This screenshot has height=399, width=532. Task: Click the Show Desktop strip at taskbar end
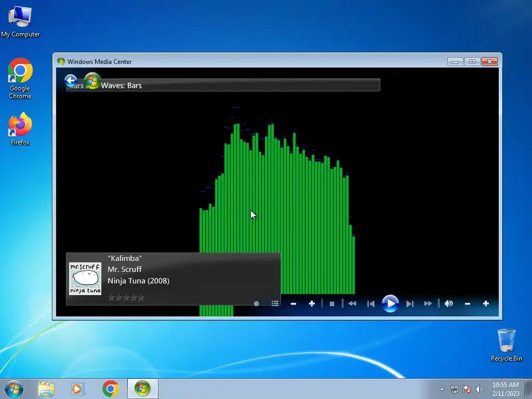tap(528, 389)
